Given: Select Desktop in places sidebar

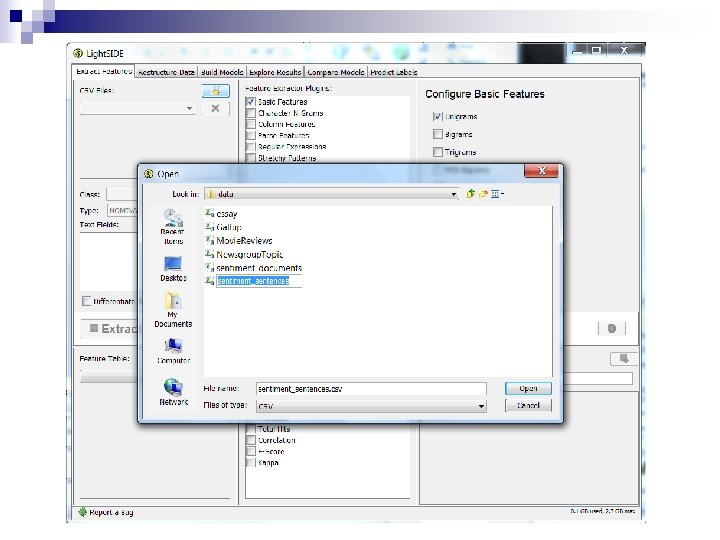Looking at the screenshot, I should (x=173, y=269).
